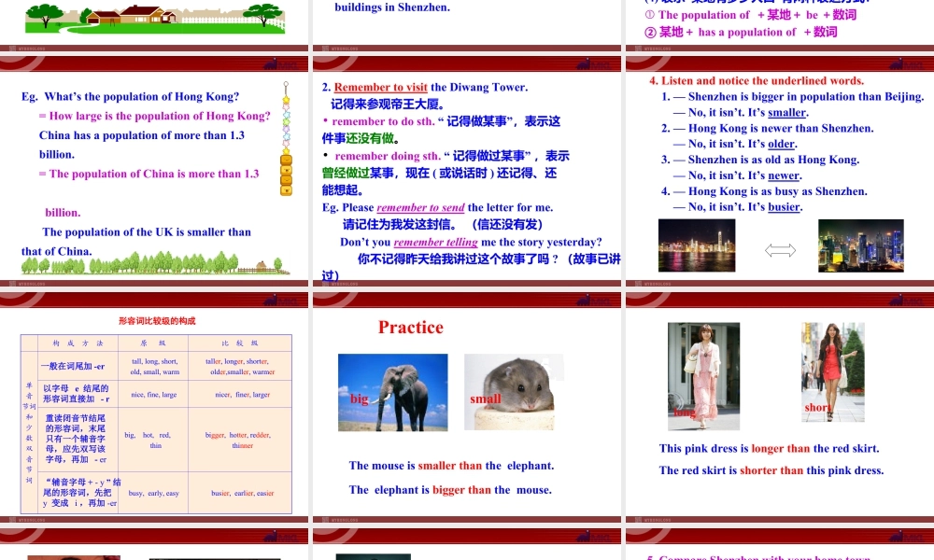Click the underlined word "smaller"
This screenshot has width=934, height=560.
click(x=785, y=110)
